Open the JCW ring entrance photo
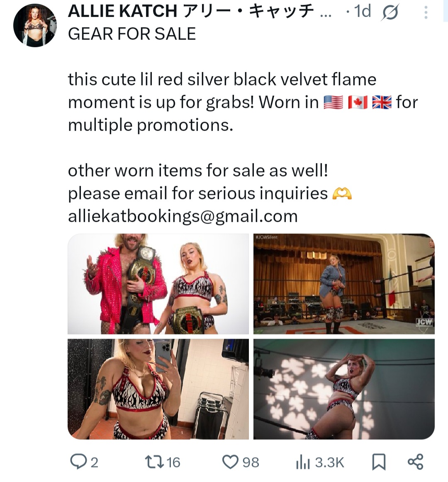This screenshot has width=448, height=482. [x=344, y=284]
